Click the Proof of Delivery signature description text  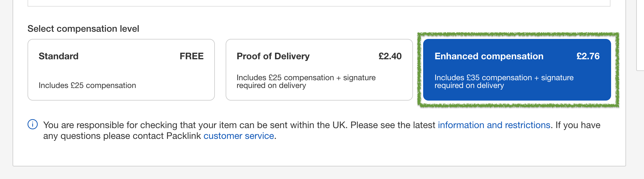[x=306, y=81]
